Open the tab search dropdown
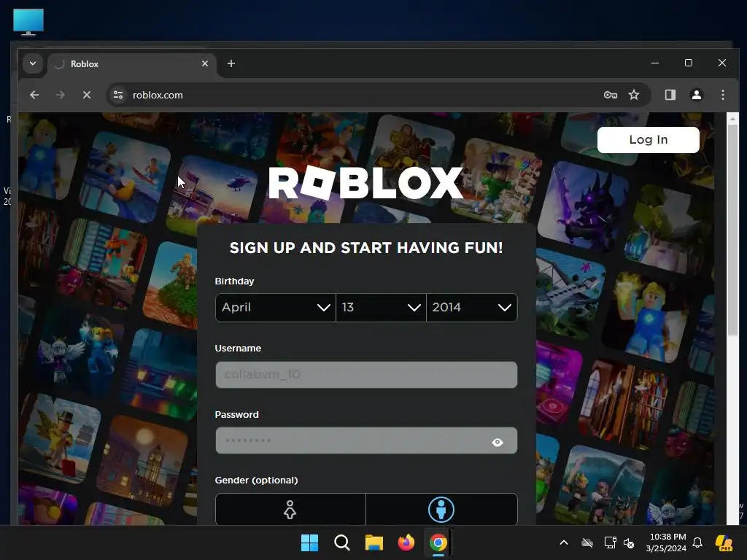The image size is (747, 560). click(x=33, y=63)
